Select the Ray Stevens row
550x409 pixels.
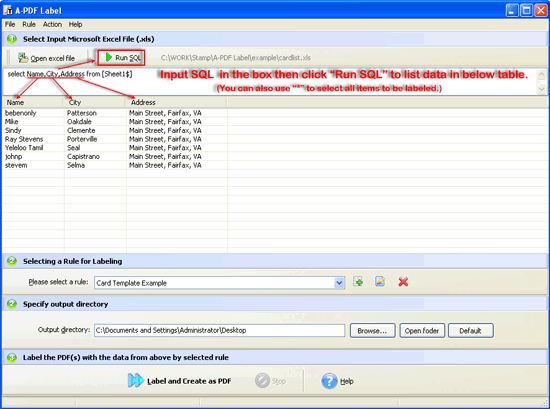pyautogui.click(x=115, y=139)
